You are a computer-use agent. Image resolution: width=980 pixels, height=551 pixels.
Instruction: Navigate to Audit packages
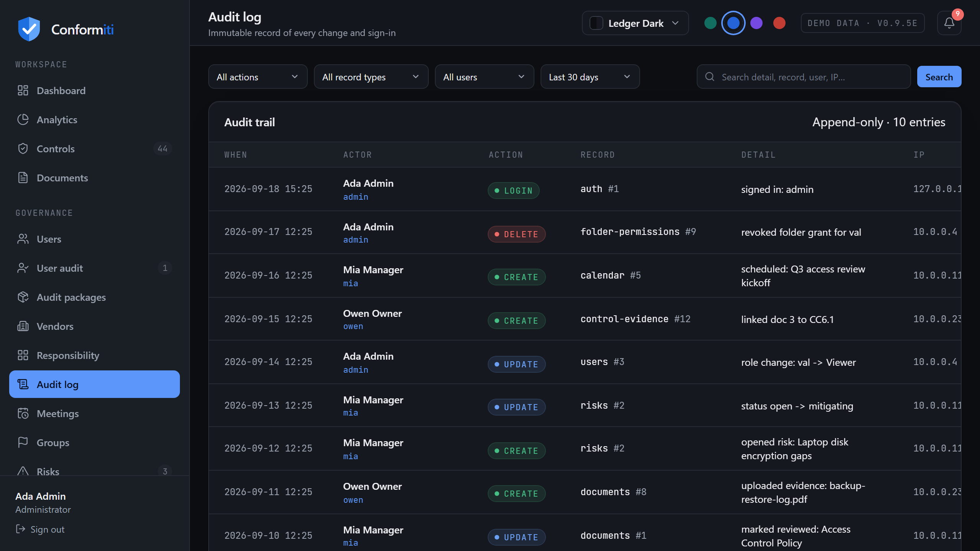(95, 297)
